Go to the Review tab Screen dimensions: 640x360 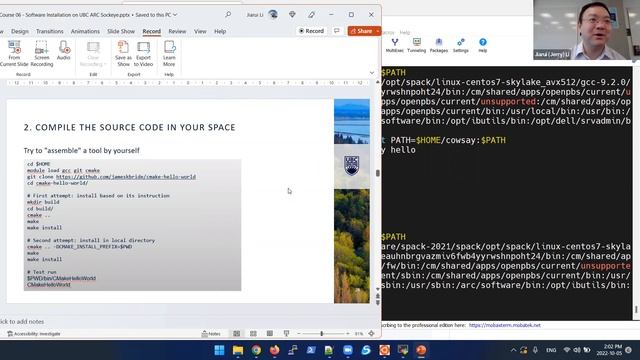click(177, 31)
